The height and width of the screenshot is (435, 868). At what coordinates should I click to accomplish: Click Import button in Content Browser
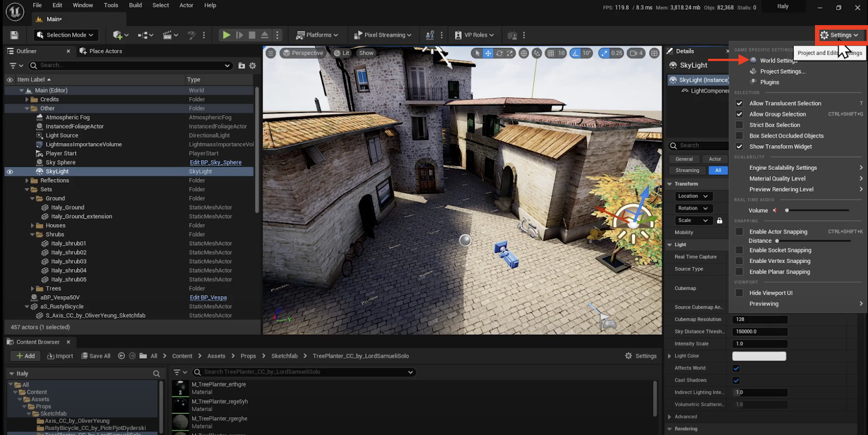pyautogui.click(x=60, y=356)
